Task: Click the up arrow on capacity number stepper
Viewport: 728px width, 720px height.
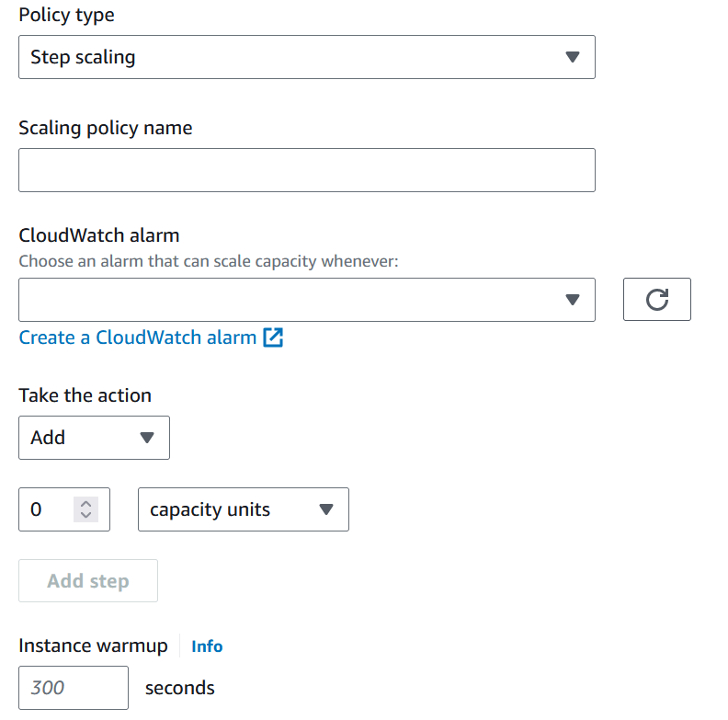Action: [86, 503]
